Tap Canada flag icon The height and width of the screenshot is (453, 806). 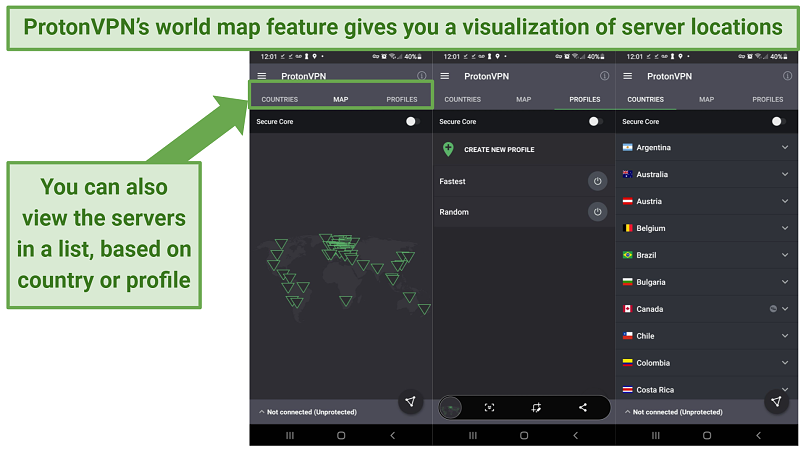tap(628, 309)
